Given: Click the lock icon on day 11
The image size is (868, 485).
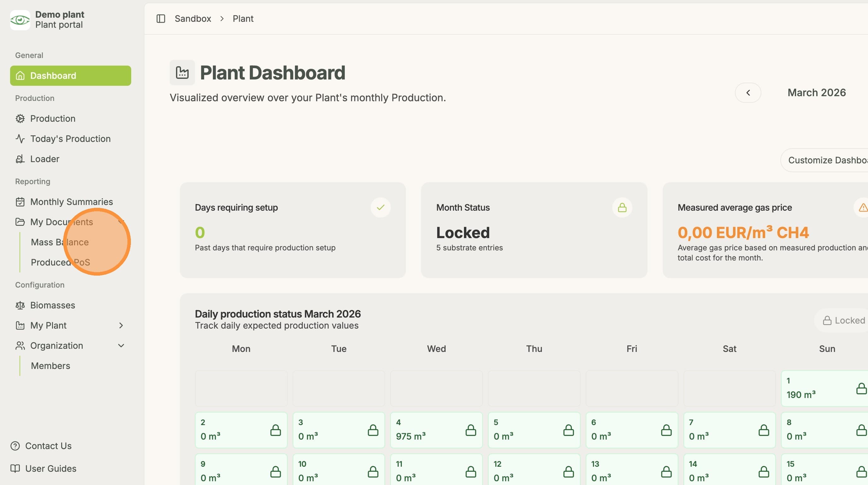Looking at the screenshot, I should coord(471,472).
